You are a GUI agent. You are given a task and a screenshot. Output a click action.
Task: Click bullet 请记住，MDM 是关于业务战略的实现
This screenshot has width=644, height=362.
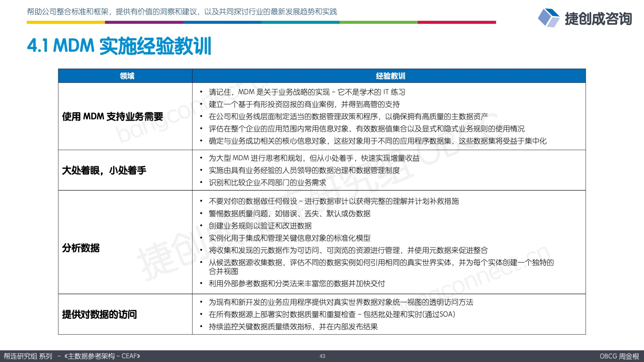307,92
